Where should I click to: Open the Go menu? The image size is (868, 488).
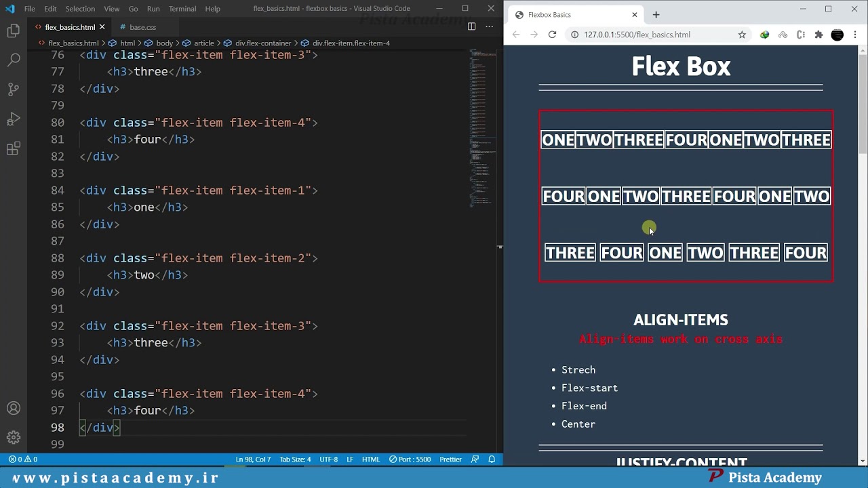(133, 9)
